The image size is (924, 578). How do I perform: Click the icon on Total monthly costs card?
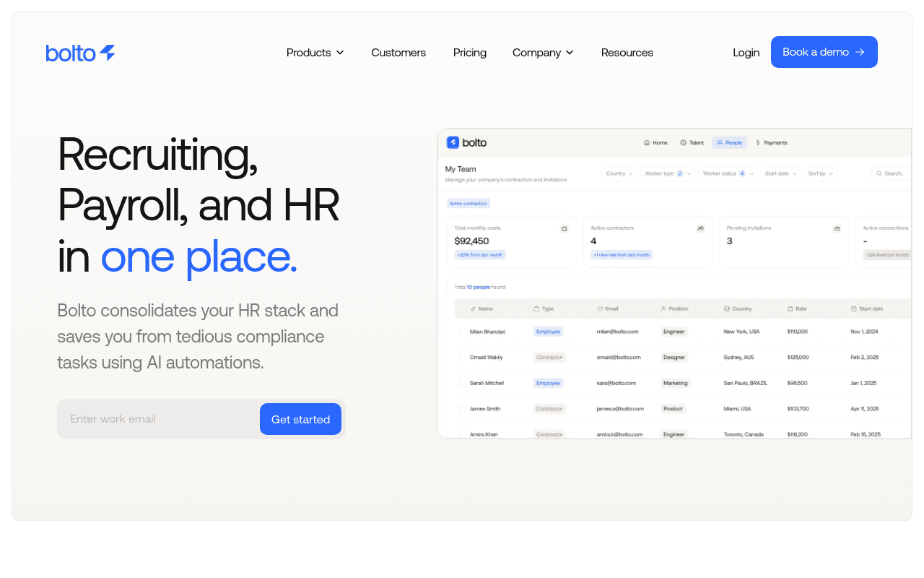pyautogui.click(x=565, y=228)
